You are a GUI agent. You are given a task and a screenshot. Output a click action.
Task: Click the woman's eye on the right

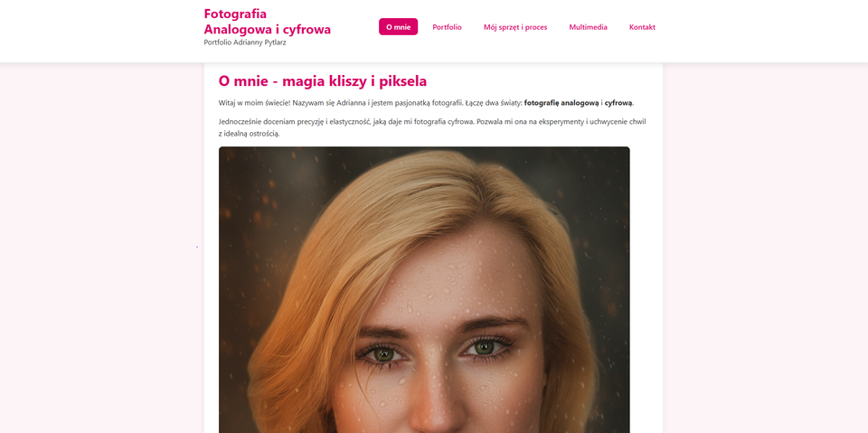[x=485, y=347]
